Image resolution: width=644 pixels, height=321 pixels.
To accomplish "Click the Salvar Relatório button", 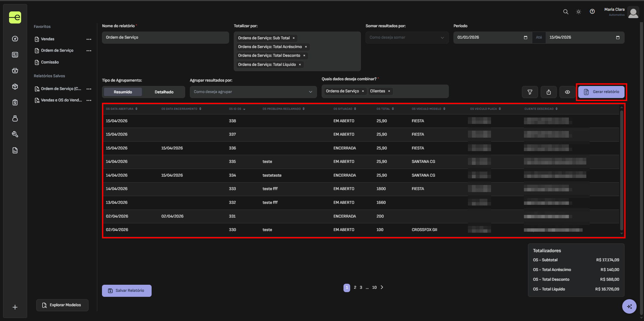I will pos(127,291).
